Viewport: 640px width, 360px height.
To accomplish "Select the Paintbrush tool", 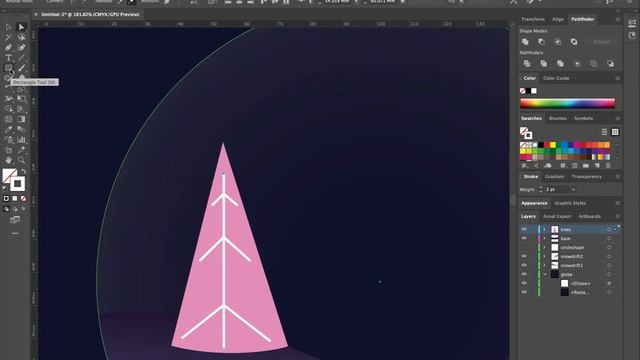I will point(21,68).
